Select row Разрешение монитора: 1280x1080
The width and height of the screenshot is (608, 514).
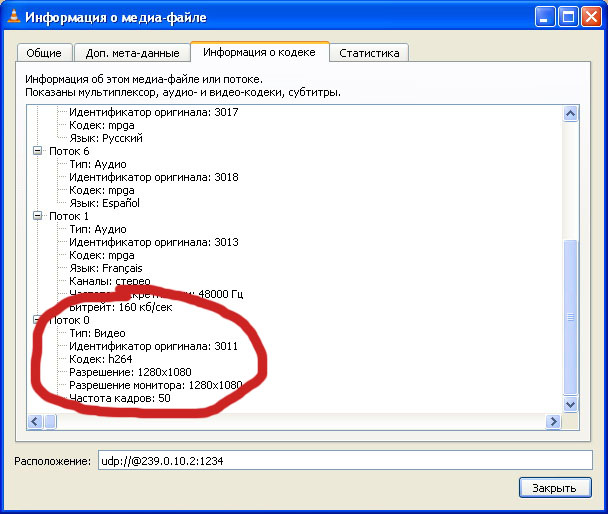(156, 385)
